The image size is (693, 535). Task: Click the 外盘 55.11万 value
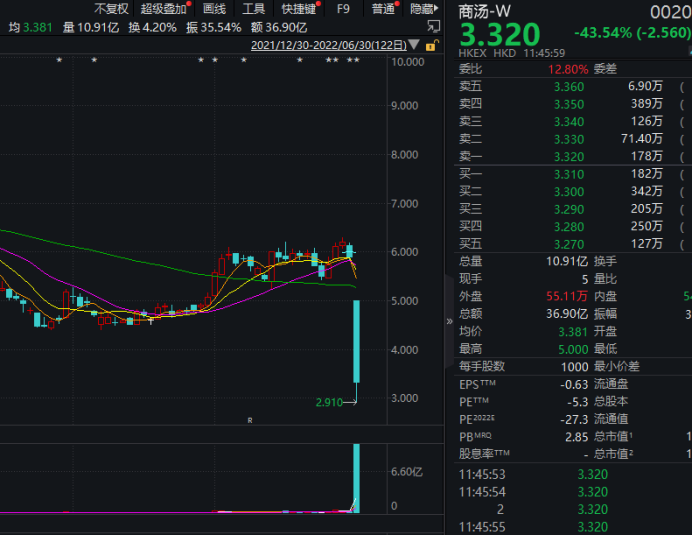coord(567,296)
